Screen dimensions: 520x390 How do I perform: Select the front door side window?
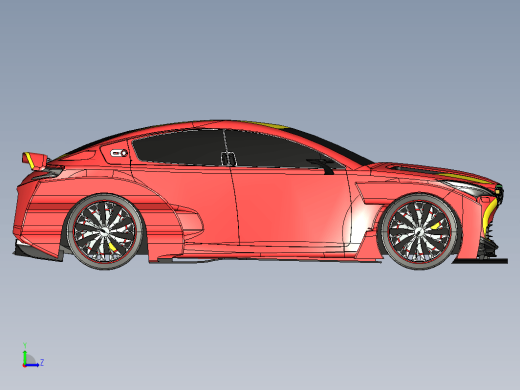280,149
